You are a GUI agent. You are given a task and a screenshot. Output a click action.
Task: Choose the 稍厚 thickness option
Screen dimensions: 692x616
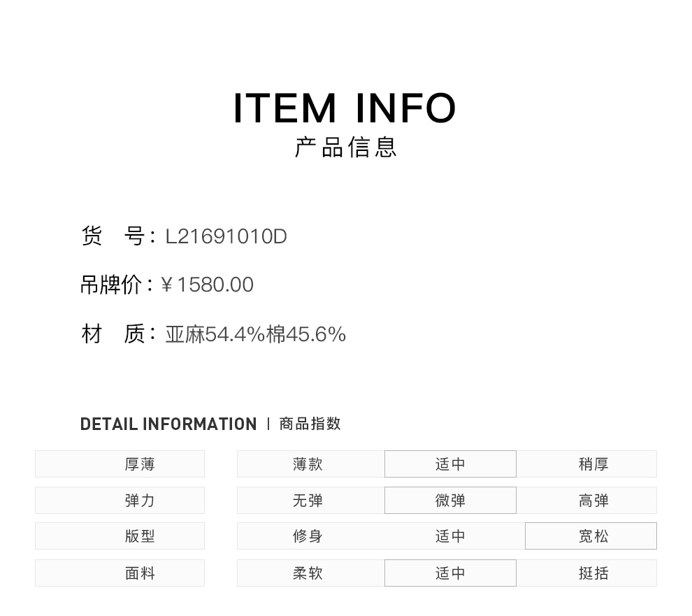pos(593,464)
